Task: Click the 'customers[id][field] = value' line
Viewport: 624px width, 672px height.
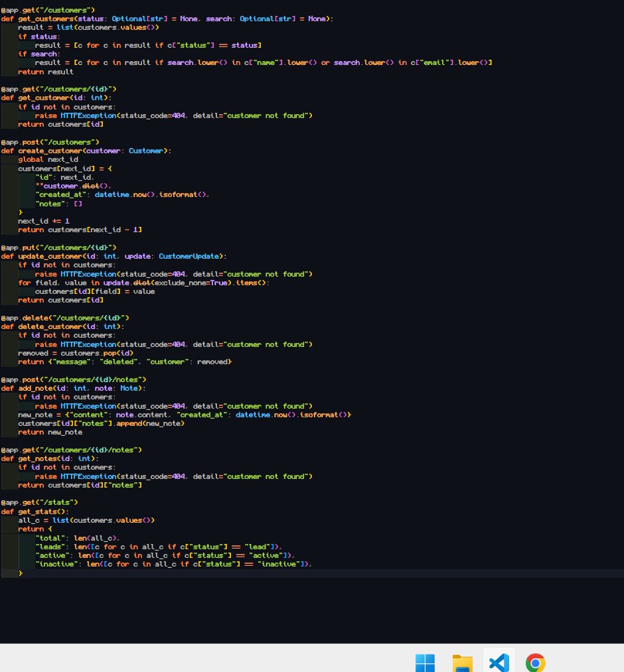Action: [95, 291]
